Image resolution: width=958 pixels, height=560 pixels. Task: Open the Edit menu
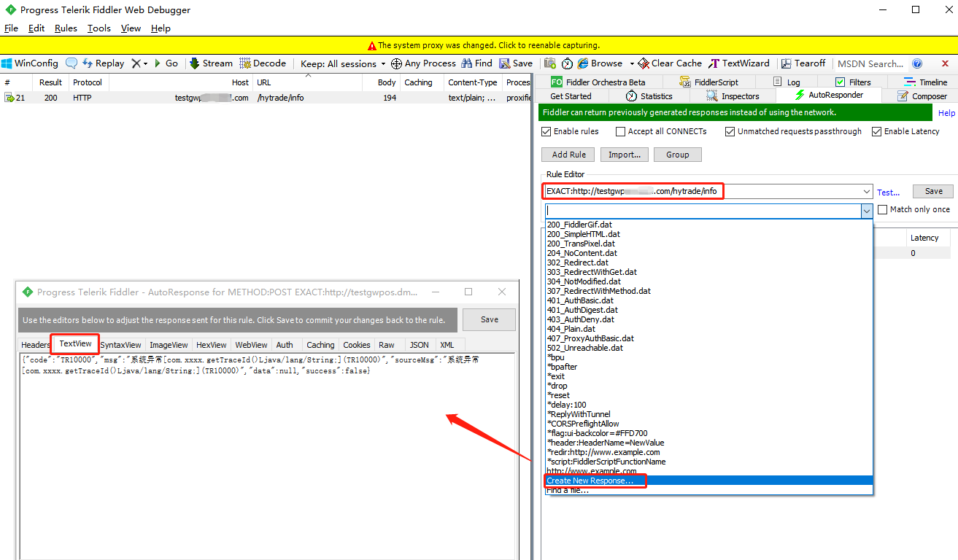pyautogui.click(x=36, y=28)
